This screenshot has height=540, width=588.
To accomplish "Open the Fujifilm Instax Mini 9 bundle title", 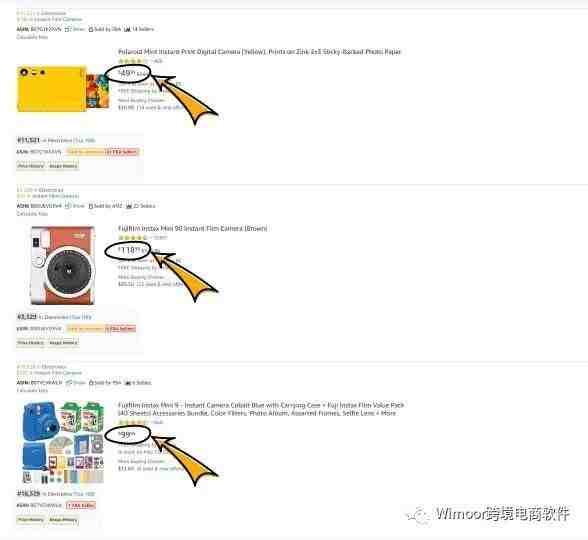I will [x=261, y=409].
